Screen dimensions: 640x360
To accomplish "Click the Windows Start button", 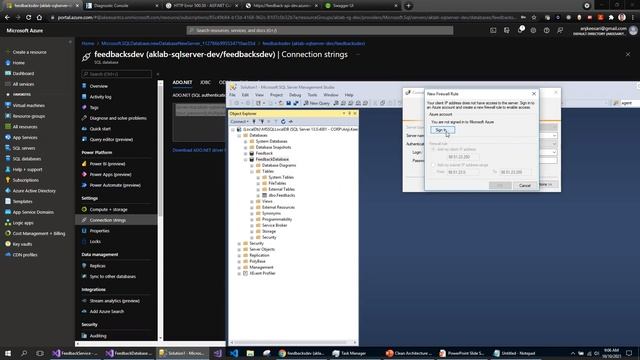I will point(8,353).
